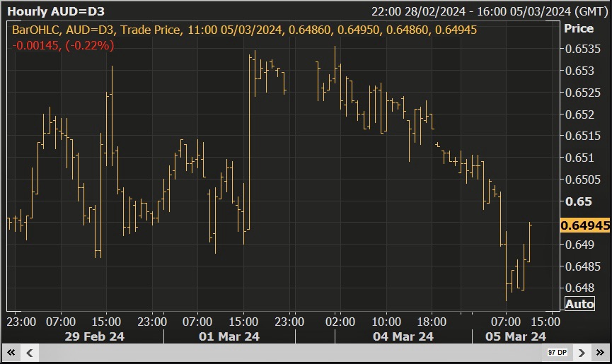
Task: Click the Price axis header
Action: coord(578,29)
